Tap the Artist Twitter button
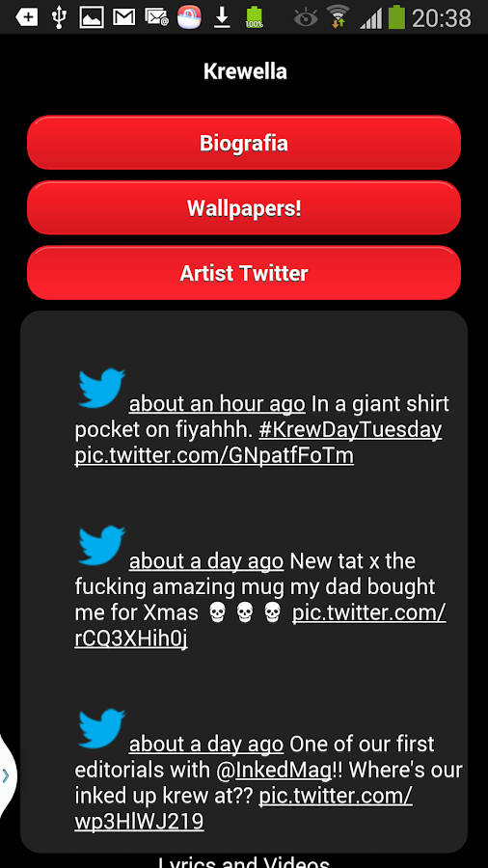This screenshot has width=488, height=868. coord(244,273)
